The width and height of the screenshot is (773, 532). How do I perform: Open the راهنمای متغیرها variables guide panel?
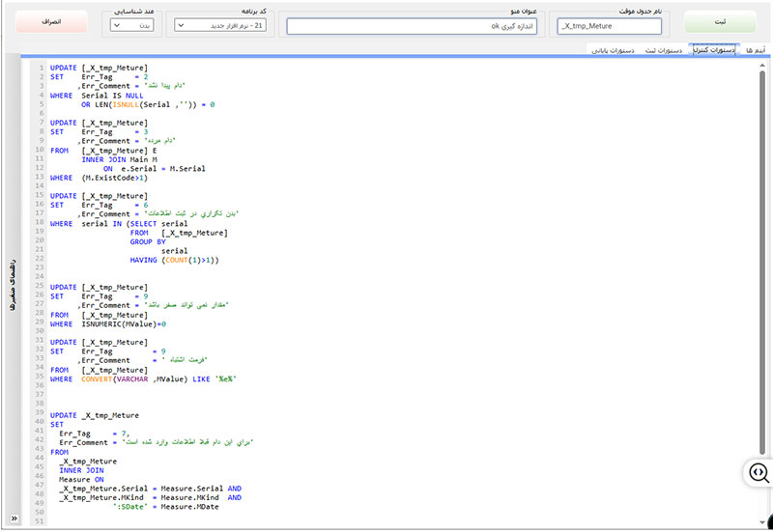(x=13, y=285)
